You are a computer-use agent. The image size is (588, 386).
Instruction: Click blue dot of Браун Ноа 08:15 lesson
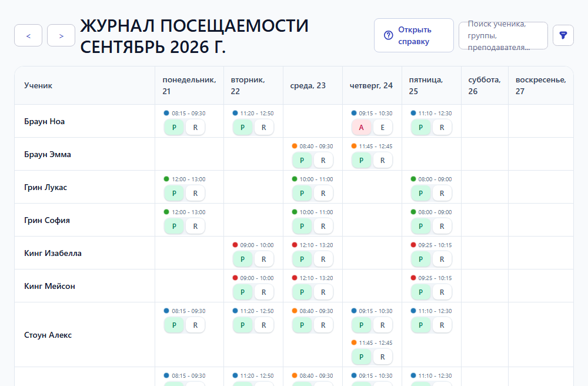point(166,113)
